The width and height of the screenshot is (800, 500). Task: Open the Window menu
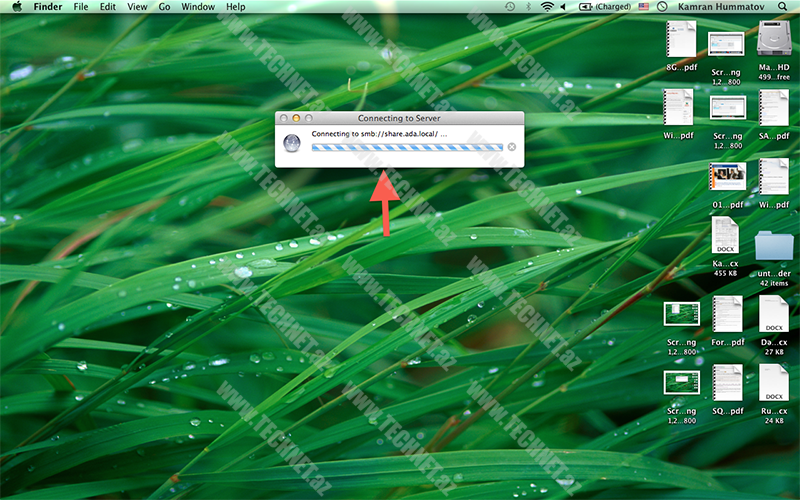coord(198,7)
